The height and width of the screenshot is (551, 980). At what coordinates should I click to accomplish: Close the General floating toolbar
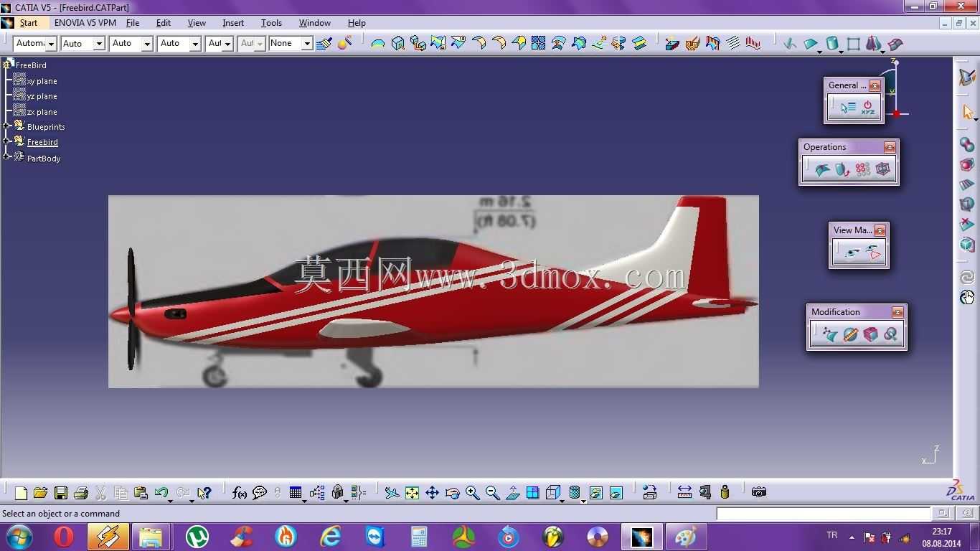(x=875, y=85)
